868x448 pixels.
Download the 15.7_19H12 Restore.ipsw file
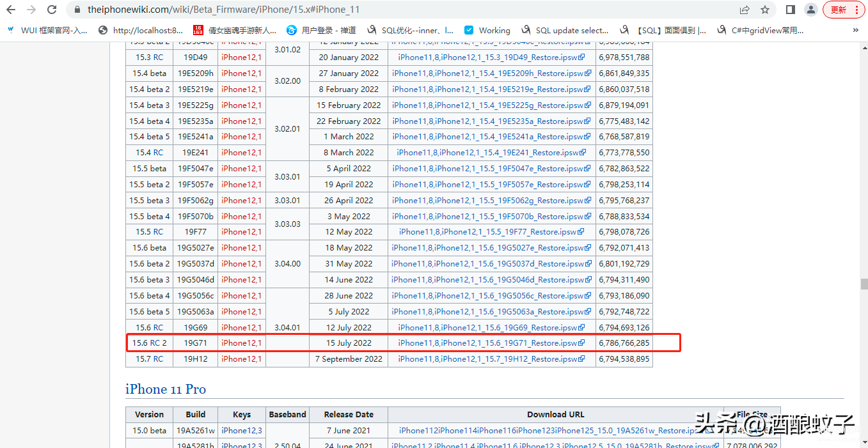click(x=491, y=359)
